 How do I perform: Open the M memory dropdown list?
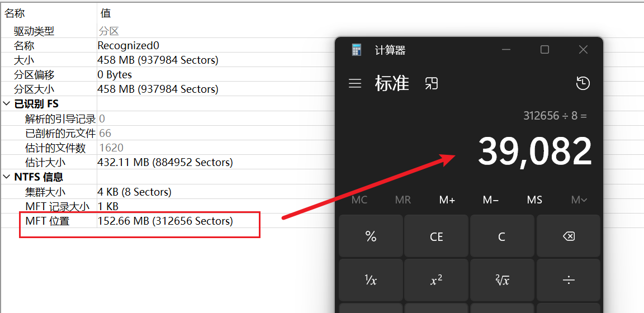[579, 200]
